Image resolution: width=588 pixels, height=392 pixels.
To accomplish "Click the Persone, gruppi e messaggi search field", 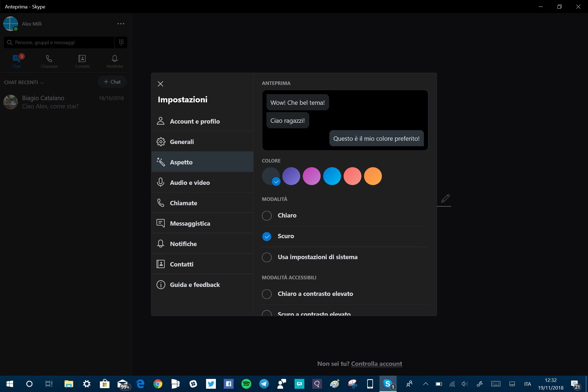I will (x=59, y=42).
